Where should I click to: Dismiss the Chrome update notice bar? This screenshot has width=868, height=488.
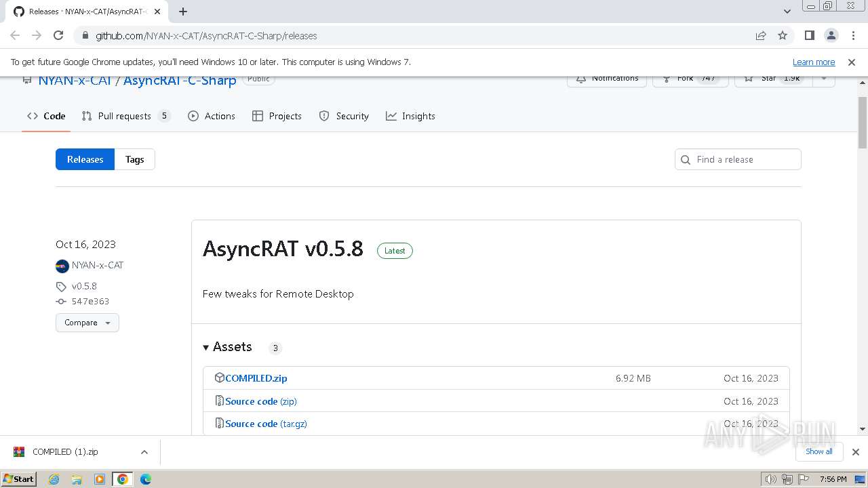852,62
